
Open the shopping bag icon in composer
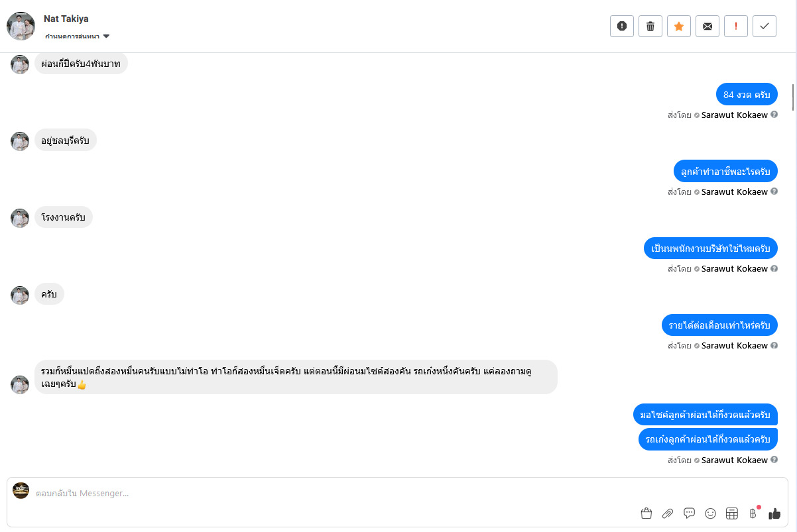(646, 513)
